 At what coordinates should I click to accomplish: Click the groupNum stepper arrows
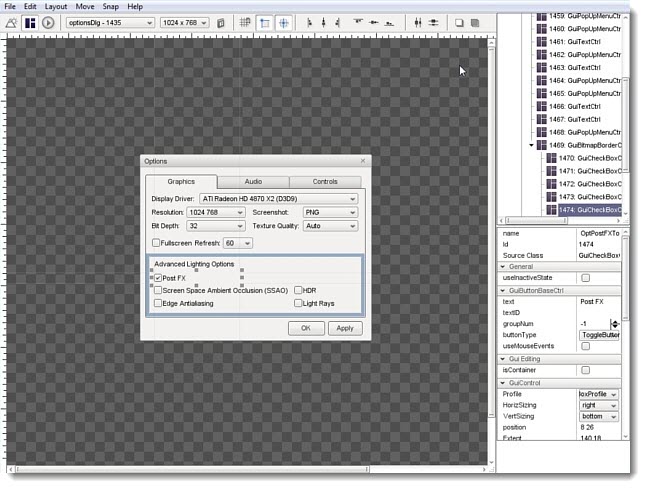click(614, 323)
